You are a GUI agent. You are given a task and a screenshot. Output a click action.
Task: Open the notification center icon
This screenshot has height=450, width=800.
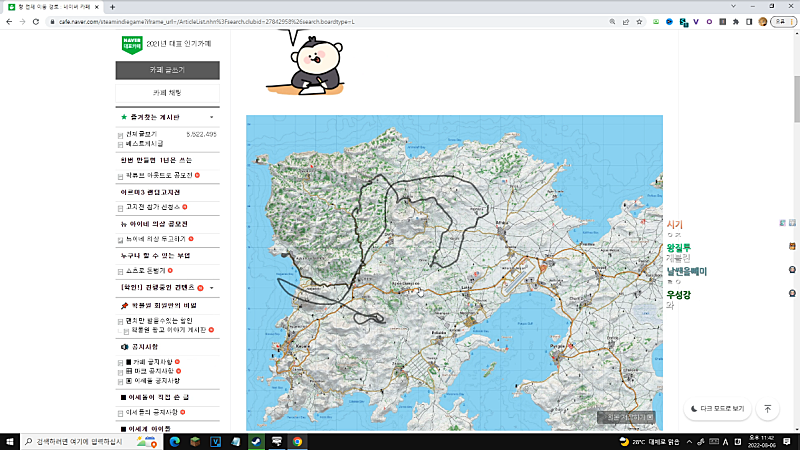[787, 441]
